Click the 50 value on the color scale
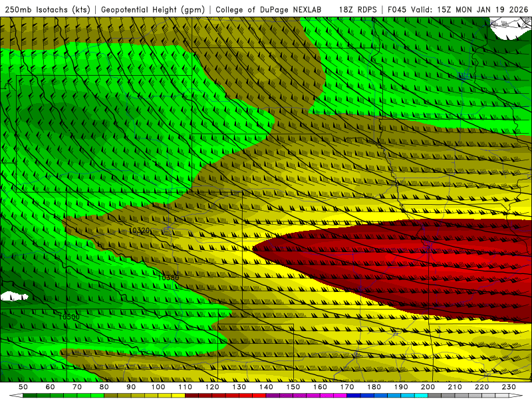This screenshot has width=532, height=399. coord(23,387)
